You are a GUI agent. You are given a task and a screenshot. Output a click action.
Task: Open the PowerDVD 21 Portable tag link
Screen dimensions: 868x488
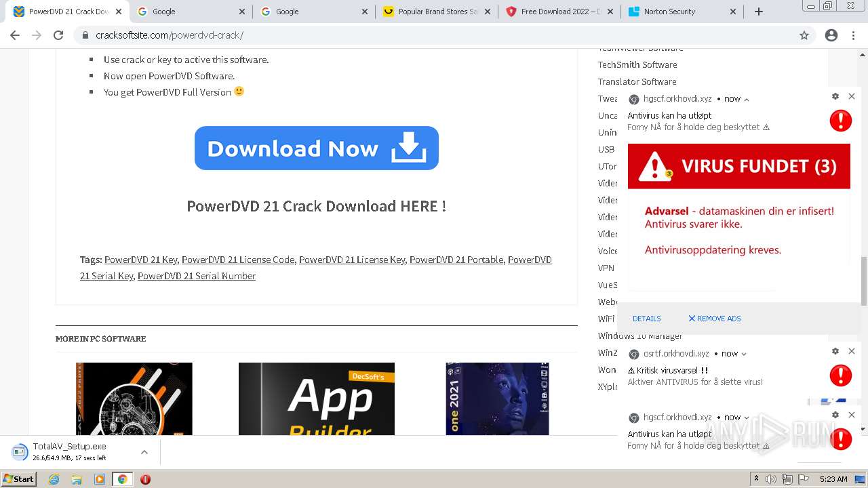coord(456,260)
